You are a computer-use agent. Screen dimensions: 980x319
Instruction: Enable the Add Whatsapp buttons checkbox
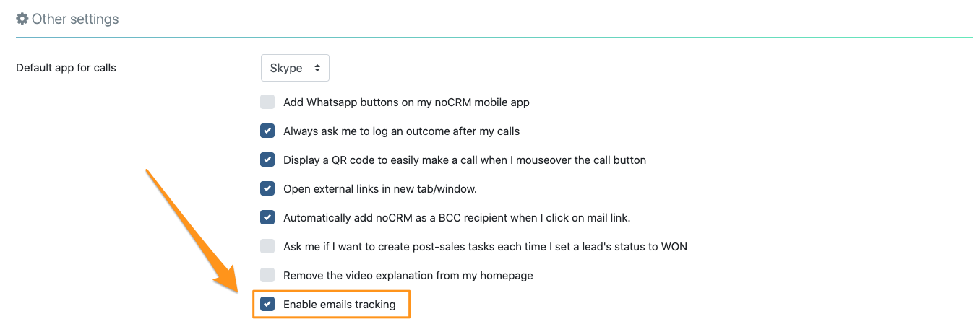[267, 102]
